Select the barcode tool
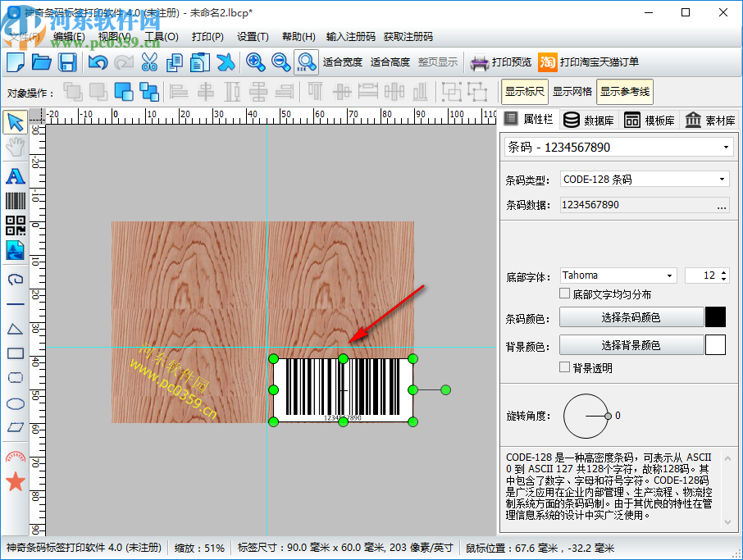This screenshot has width=743, height=560. point(15,200)
